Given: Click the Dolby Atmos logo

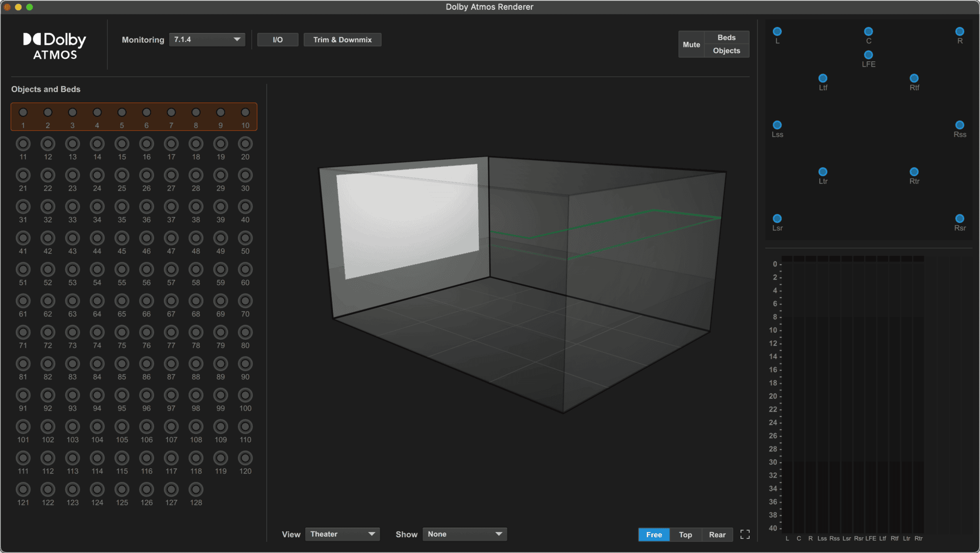Looking at the screenshot, I should coord(55,46).
